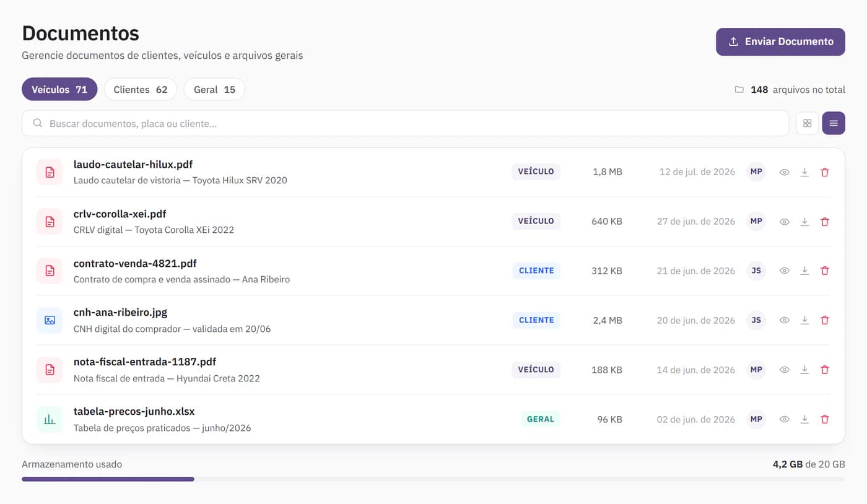The width and height of the screenshot is (867, 504).
Task: Click the 640 KB file size
Action: tap(607, 222)
